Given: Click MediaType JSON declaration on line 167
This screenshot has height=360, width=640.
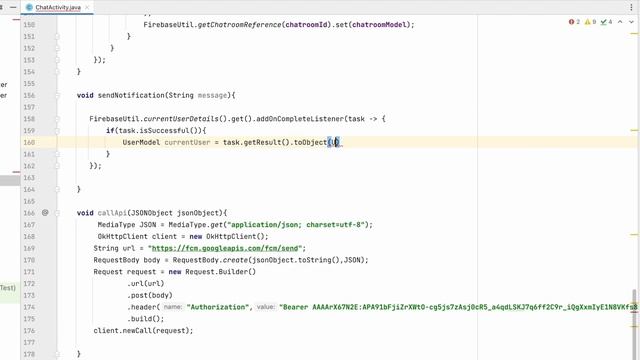Looking at the screenshot, I should tap(127, 224).
